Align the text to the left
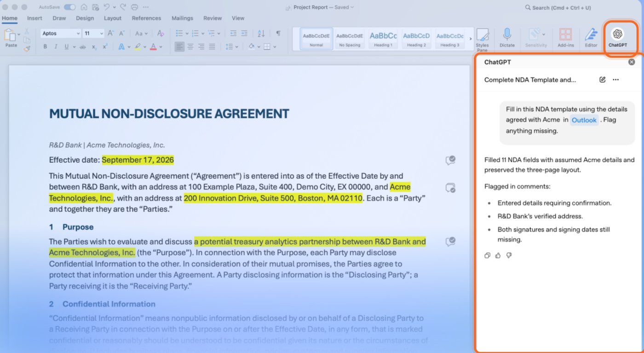 (x=179, y=46)
